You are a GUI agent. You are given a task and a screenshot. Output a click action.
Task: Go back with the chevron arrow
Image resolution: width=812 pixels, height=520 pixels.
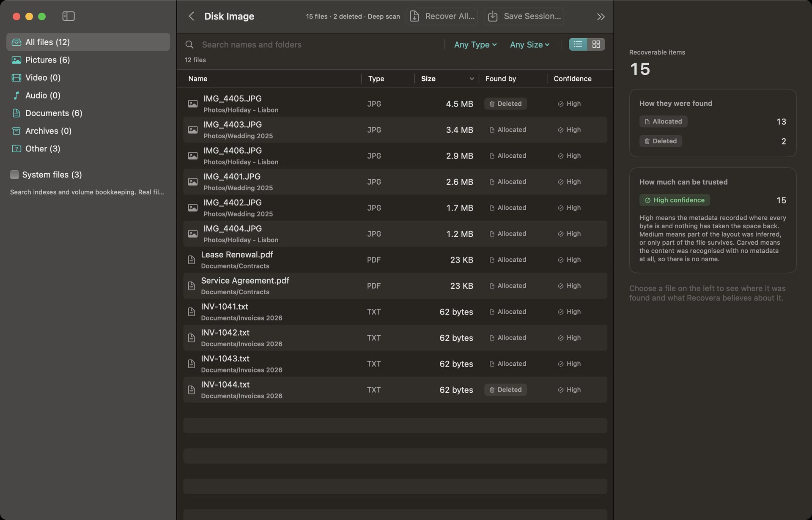click(x=191, y=16)
